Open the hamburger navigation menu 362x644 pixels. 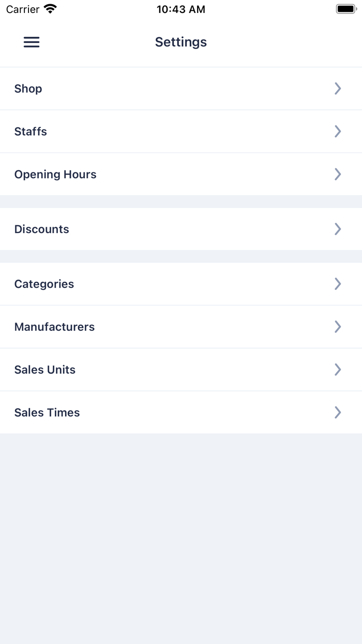tap(31, 42)
